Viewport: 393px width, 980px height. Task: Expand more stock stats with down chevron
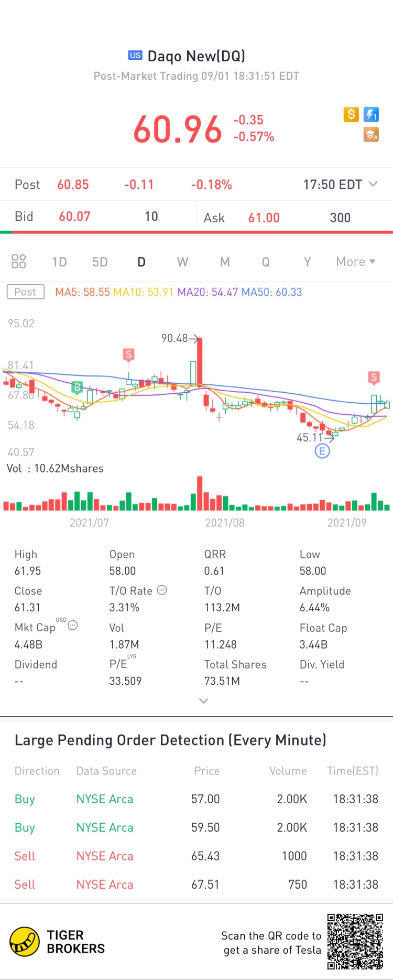pyautogui.click(x=204, y=701)
